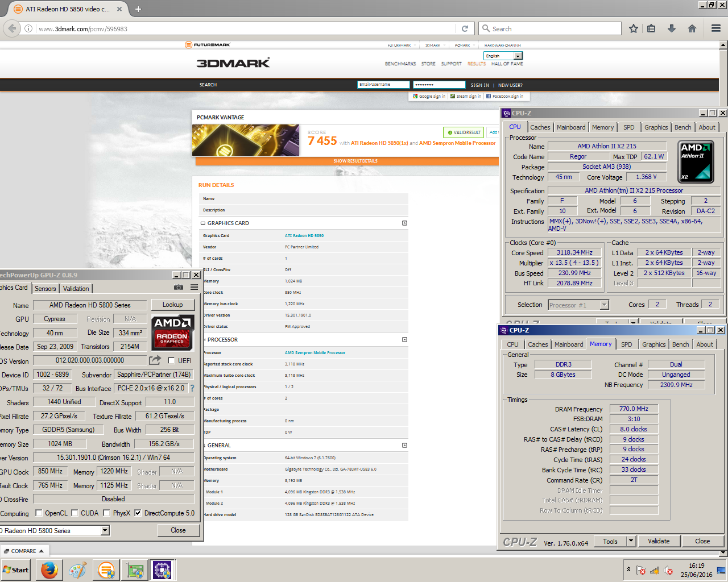Screen dimensions: 728x582
Task: Open the CPU-Z taskbar icon
Action: 162,570
